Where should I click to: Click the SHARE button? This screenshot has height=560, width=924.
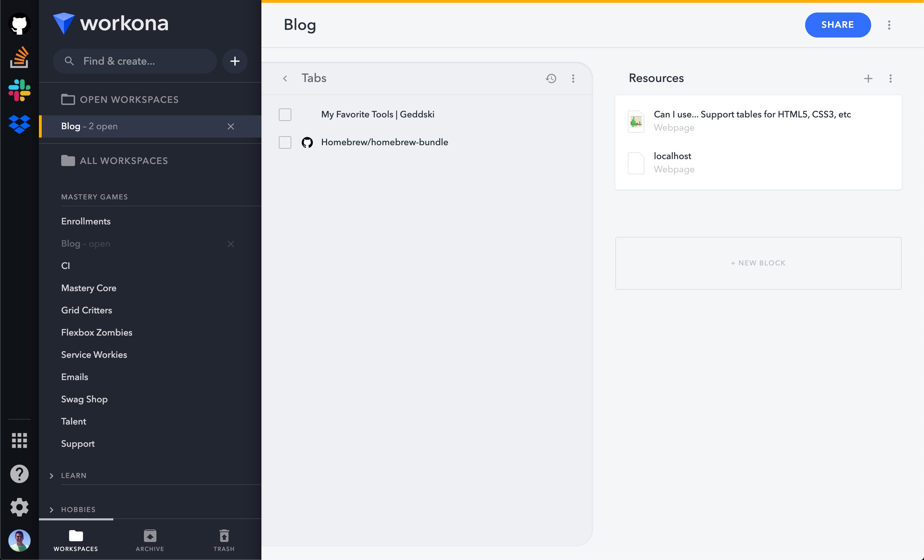(x=838, y=25)
